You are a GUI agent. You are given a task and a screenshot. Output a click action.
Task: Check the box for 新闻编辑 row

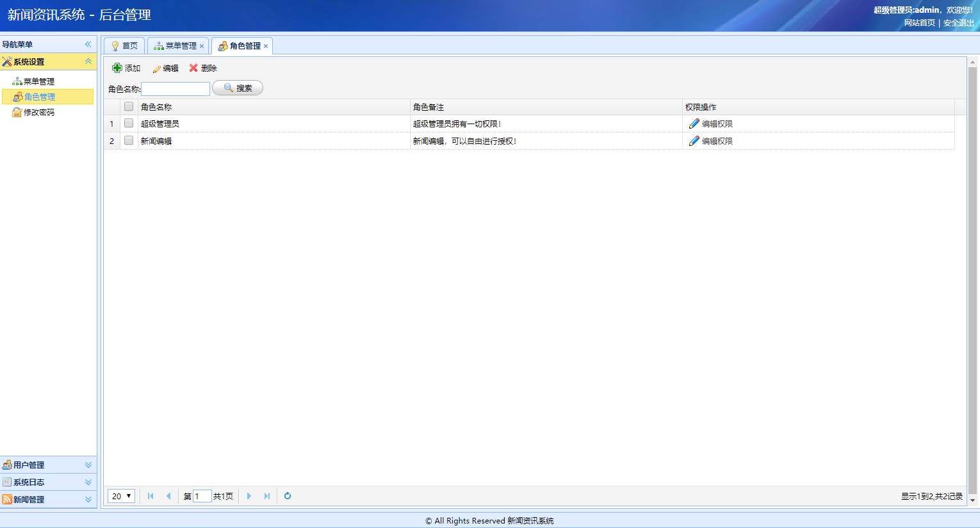pos(129,140)
